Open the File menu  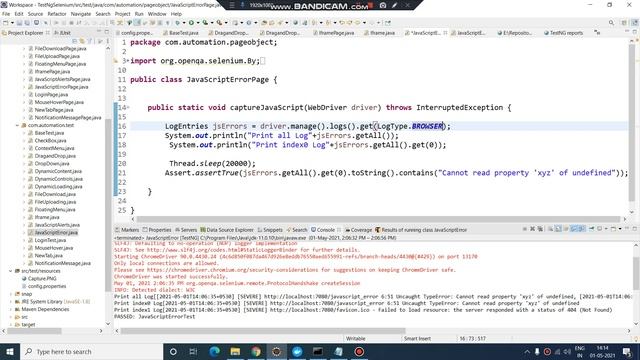[x=6, y=14]
